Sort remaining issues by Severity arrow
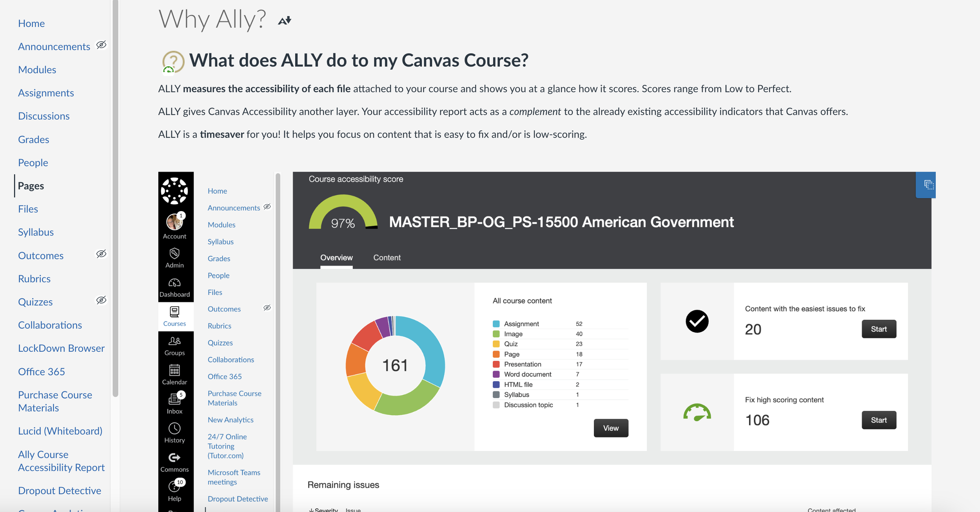The width and height of the screenshot is (980, 512). tap(312, 510)
